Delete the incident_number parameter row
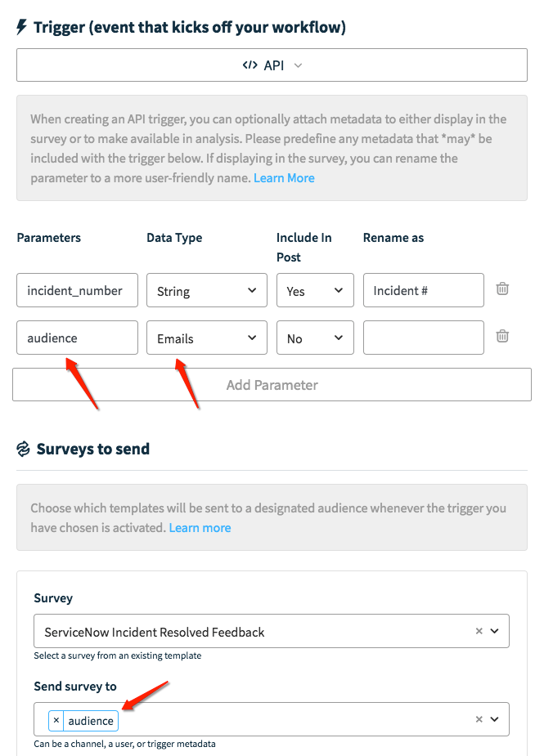The height and width of the screenshot is (756, 544). (502, 288)
